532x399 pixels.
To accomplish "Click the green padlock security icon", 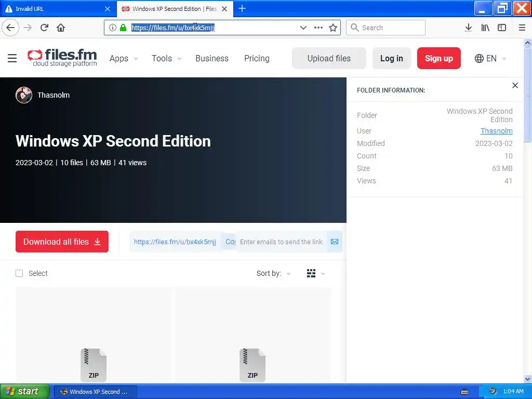I will tap(123, 28).
